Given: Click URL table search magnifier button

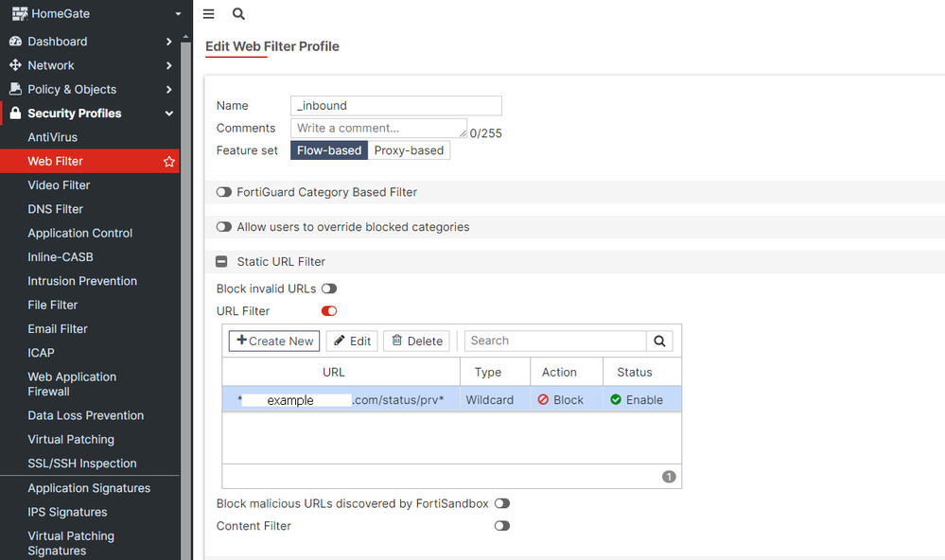Looking at the screenshot, I should click(660, 341).
